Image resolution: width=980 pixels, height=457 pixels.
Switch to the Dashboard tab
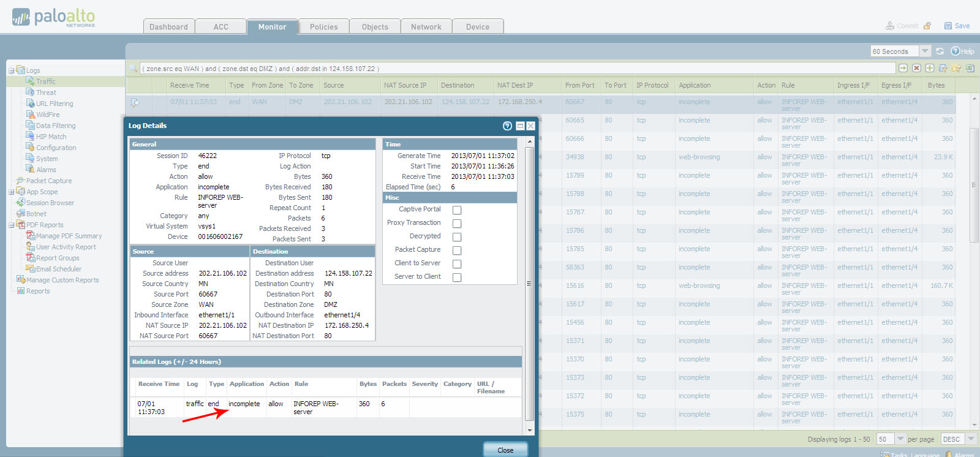point(169,26)
